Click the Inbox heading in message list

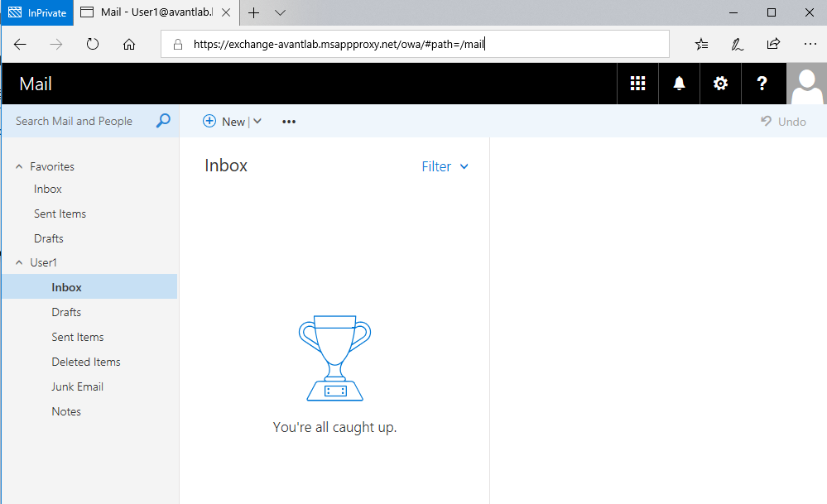click(x=226, y=166)
